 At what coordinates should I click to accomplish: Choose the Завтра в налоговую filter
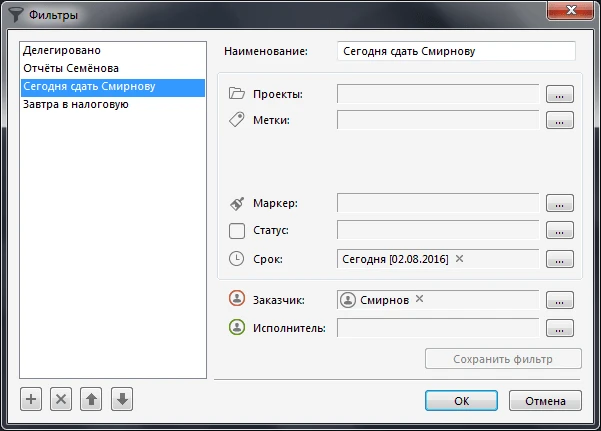pyautogui.click(x=76, y=104)
